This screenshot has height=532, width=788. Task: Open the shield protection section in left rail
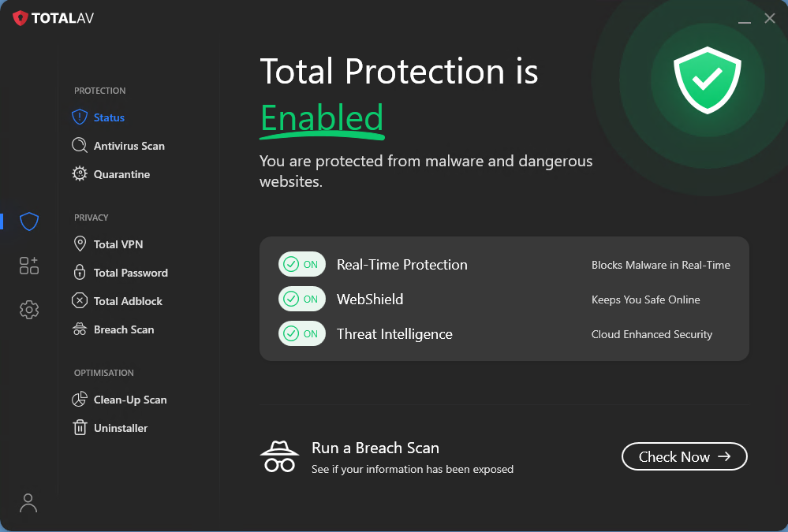click(x=29, y=221)
